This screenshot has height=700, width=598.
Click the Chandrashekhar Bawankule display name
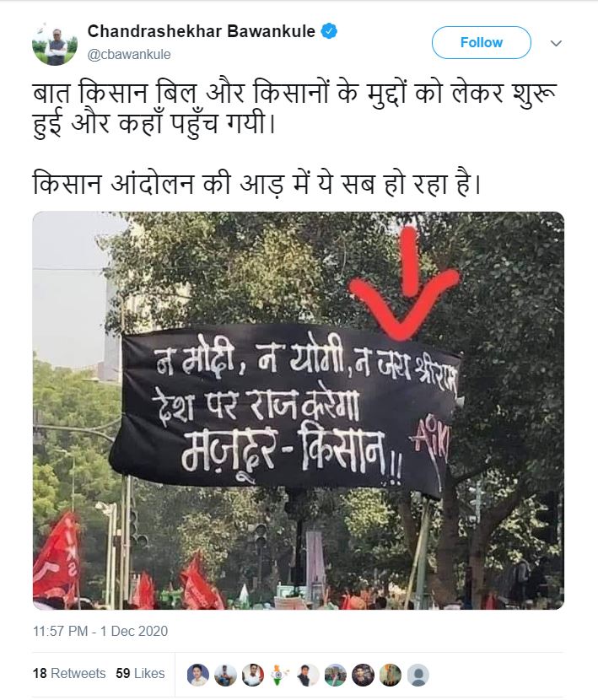[x=202, y=31]
